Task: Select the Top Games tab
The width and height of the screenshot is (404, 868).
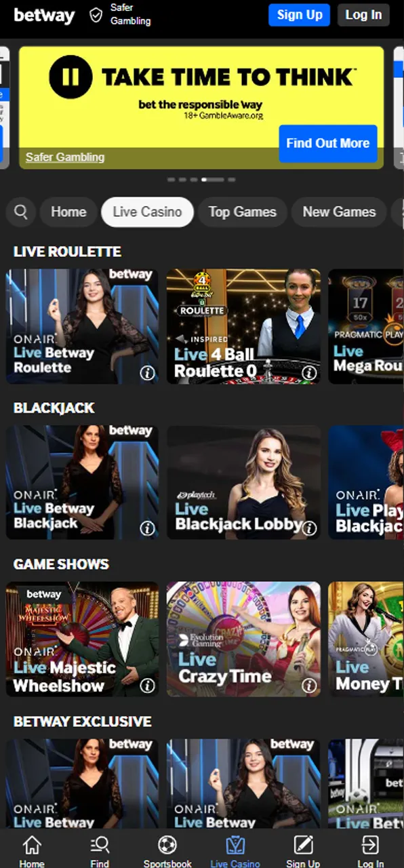Action: point(242,212)
